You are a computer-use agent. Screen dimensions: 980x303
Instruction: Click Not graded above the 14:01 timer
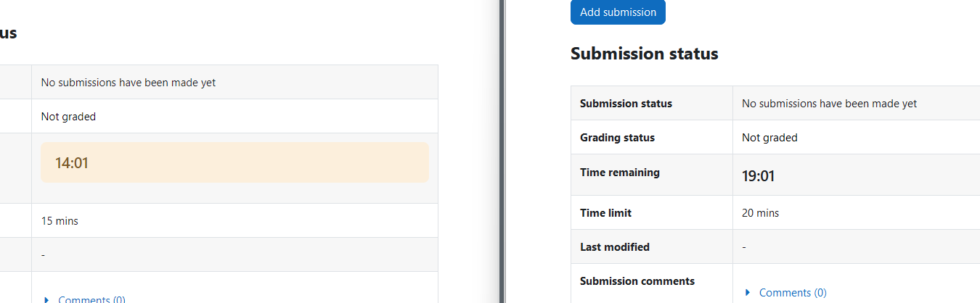click(68, 117)
